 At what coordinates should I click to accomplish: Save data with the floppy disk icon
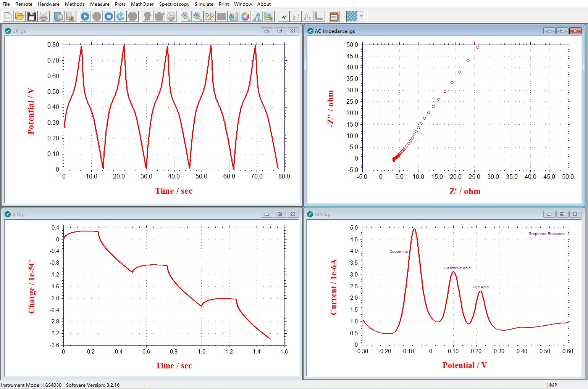point(32,16)
